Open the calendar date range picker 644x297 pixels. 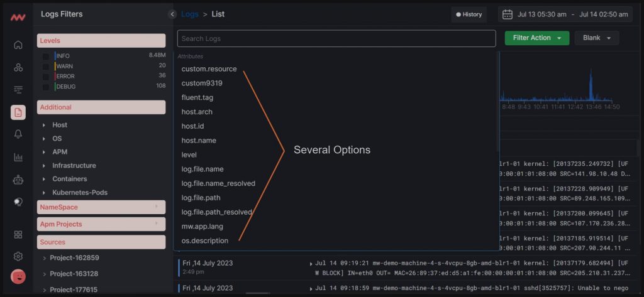point(565,14)
